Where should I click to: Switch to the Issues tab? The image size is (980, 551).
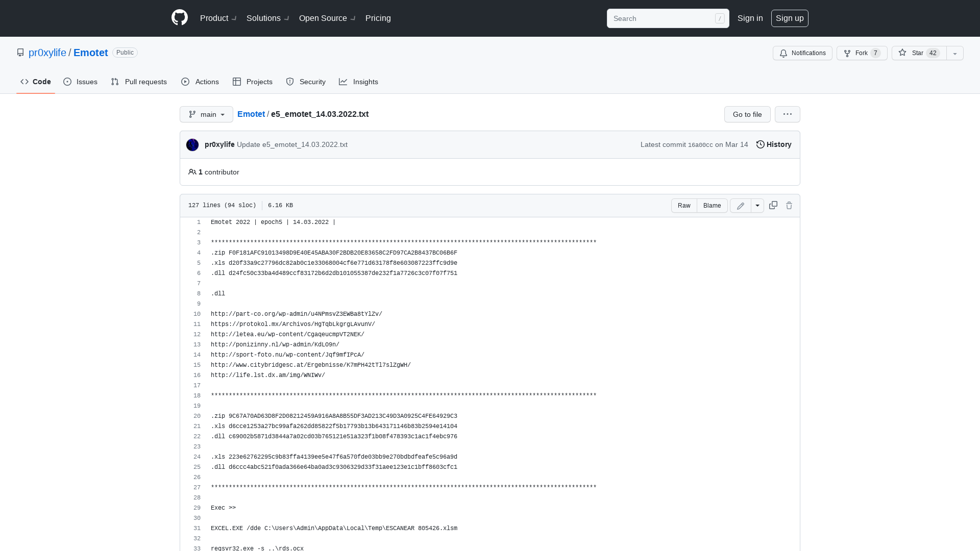pyautogui.click(x=81, y=82)
